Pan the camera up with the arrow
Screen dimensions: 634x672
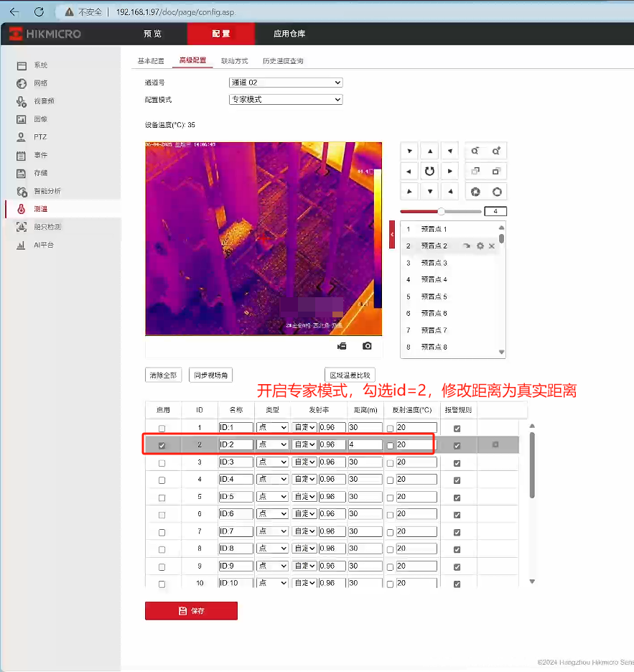click(429, 151)
